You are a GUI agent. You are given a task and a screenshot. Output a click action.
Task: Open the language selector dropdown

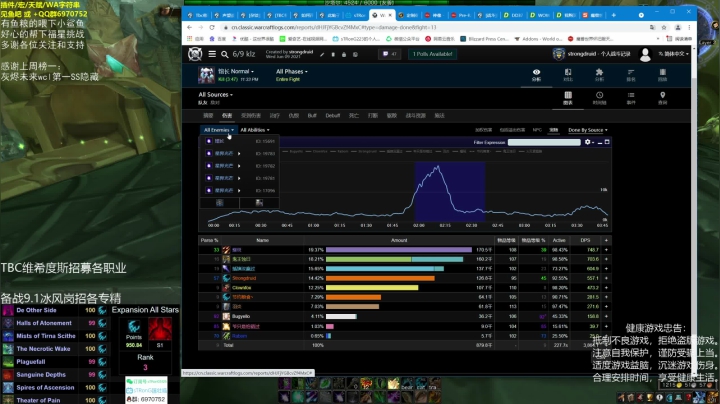[673, 54]
